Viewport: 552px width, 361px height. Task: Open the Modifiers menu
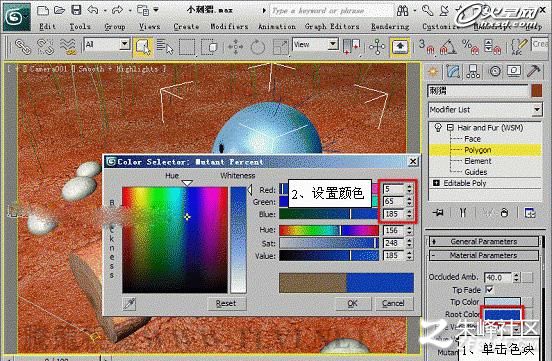point(229,27)
